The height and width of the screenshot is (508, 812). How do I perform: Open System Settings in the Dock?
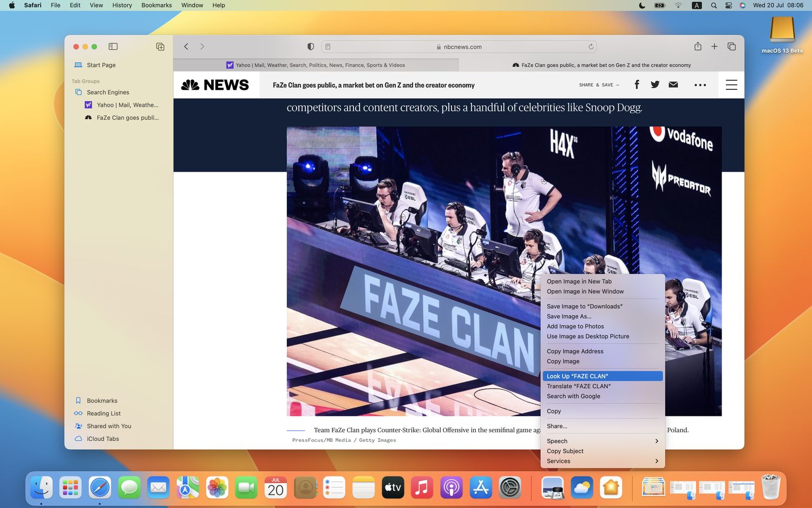[510, 488]
